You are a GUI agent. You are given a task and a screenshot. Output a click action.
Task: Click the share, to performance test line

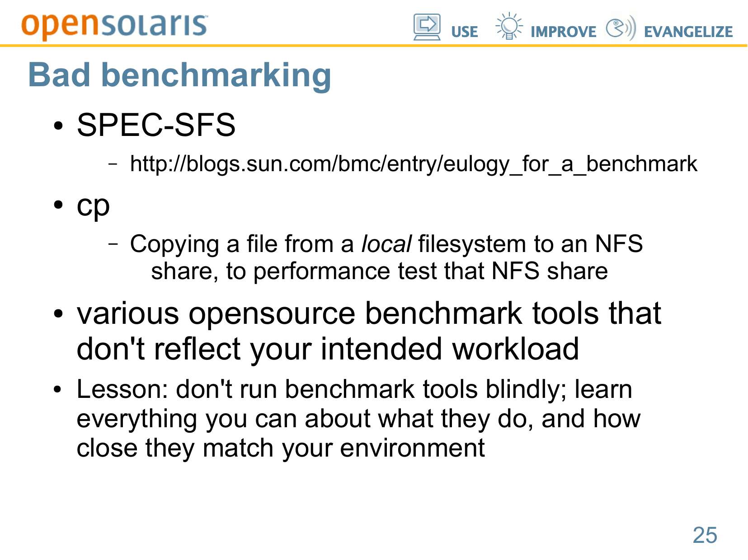(379, 271)
